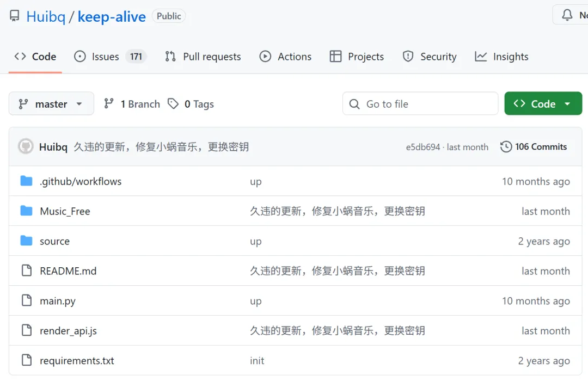Go to the Actions tab
Screen dimensions: 588x381
pos(285,57)
